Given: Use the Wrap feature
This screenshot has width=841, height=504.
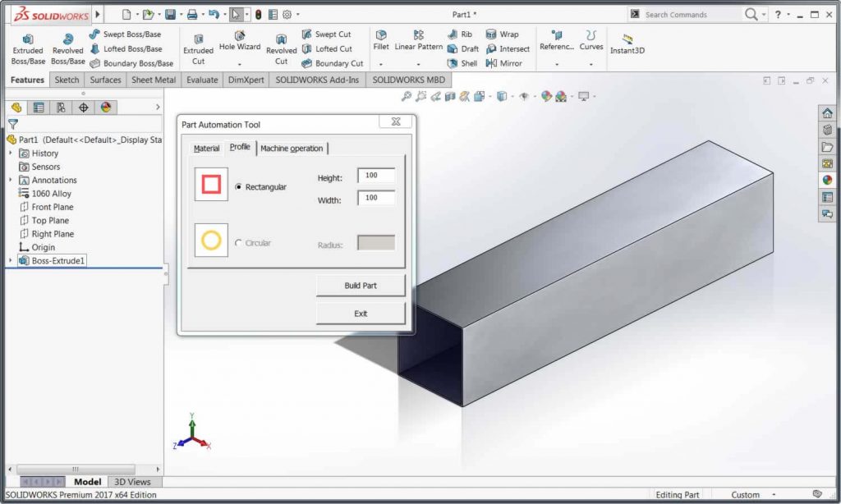Looking at the screenshot, I should (x=502, y=34).
